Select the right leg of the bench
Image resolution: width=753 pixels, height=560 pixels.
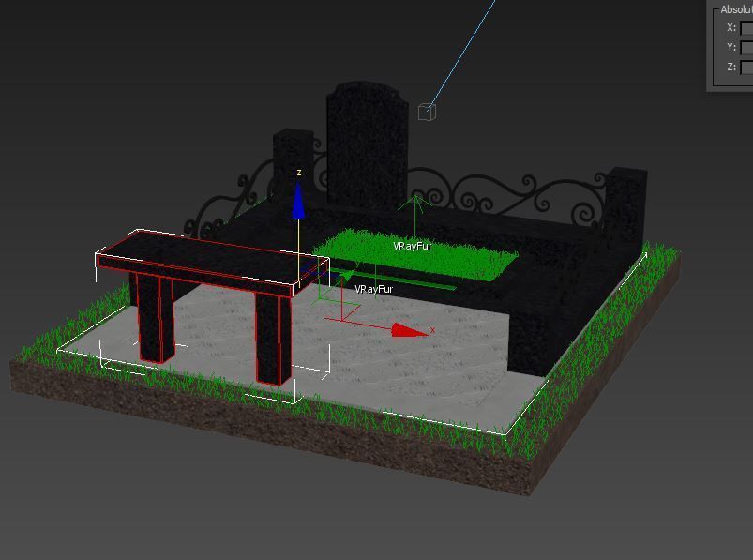point(273,338)
